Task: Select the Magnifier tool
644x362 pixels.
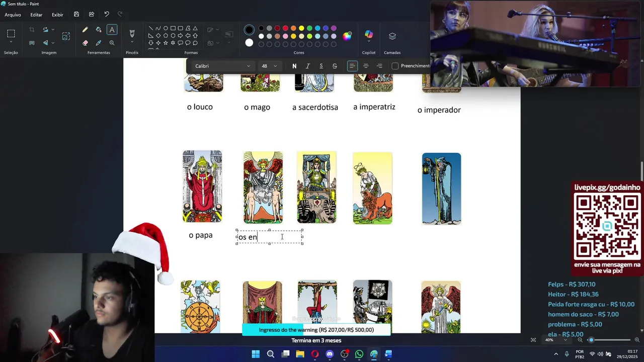Action: (x=112, y=43)
